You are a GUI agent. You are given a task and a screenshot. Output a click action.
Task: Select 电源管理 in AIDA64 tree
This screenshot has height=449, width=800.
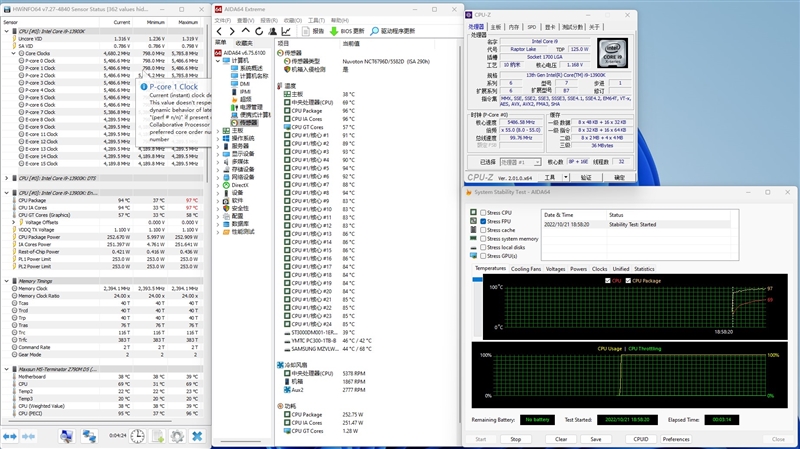click(247, 107)
